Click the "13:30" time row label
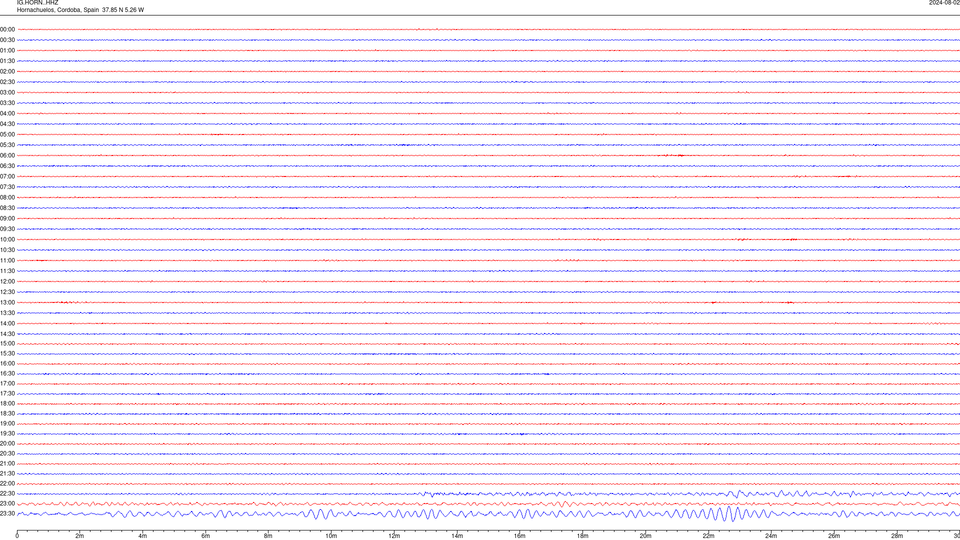 tap(7, 313)
